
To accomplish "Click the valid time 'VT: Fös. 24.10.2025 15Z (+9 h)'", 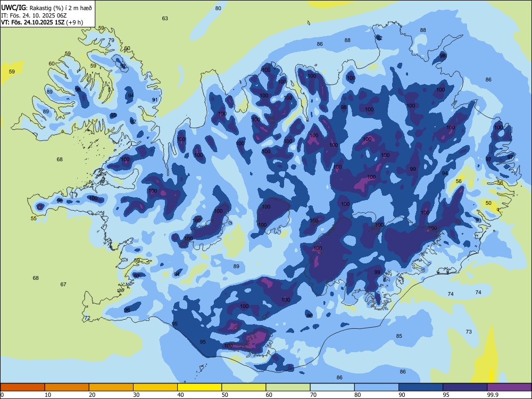I will pyautogui.click(x=41, y=22).
